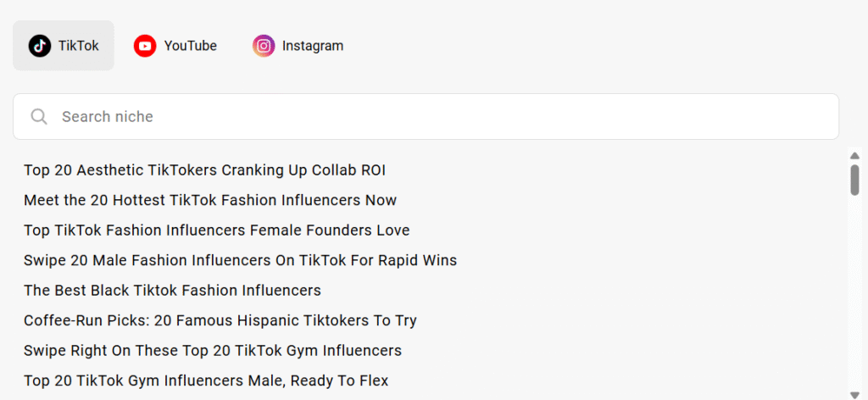Open Gym Influencers Male, Ready To Flex link
The width and height of the screenshot is (868, 400).
click(206, 381)
